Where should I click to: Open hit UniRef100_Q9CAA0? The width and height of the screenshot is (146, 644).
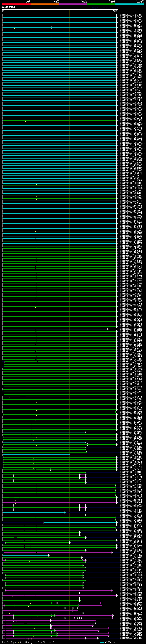point(131,32)
